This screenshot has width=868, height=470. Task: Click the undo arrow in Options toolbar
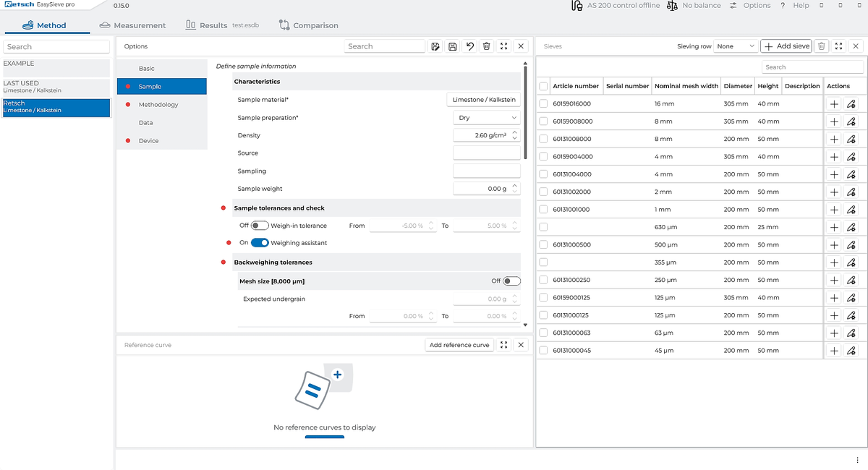coord(470,46)
